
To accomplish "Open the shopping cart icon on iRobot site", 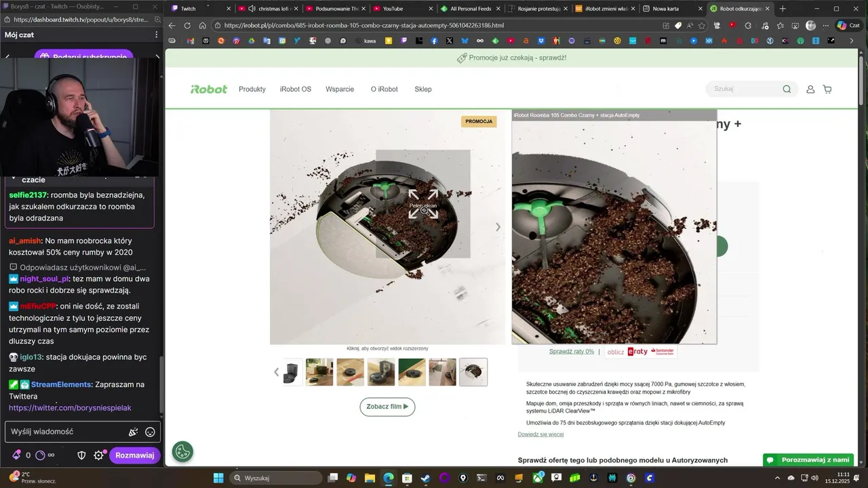I will [x=827, y=89].
